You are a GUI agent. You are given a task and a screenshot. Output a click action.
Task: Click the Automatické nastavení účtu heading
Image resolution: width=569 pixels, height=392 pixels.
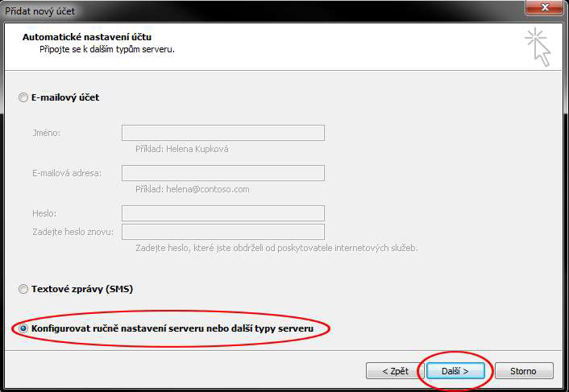87,37
